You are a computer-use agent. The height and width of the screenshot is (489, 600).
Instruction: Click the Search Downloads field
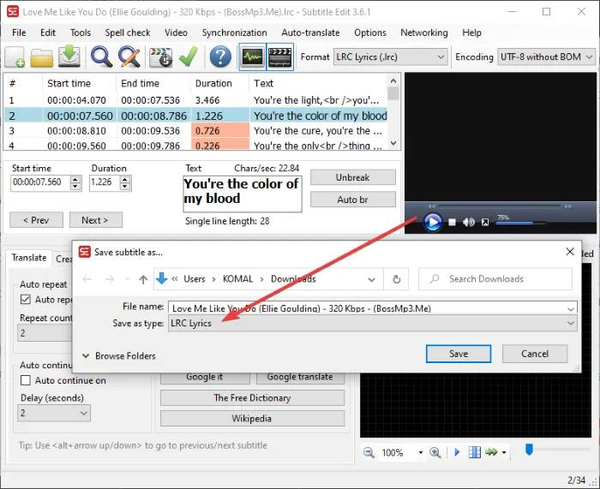495,279
